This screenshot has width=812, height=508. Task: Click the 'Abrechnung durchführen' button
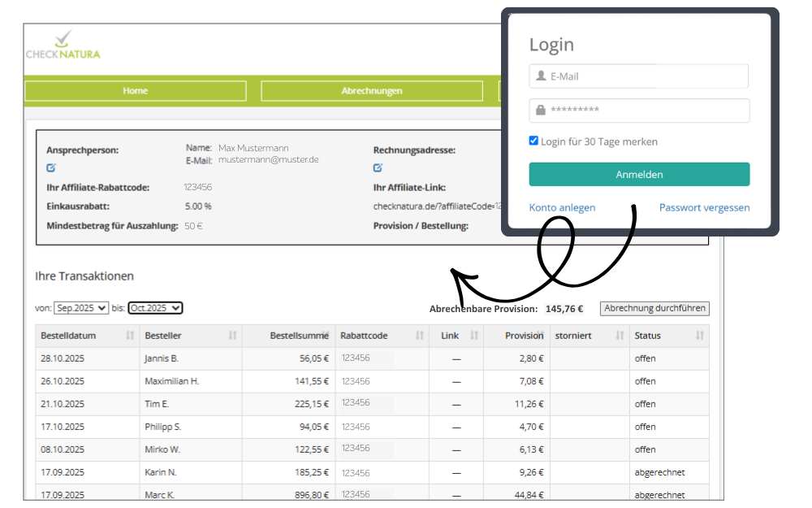pos(654,308)
